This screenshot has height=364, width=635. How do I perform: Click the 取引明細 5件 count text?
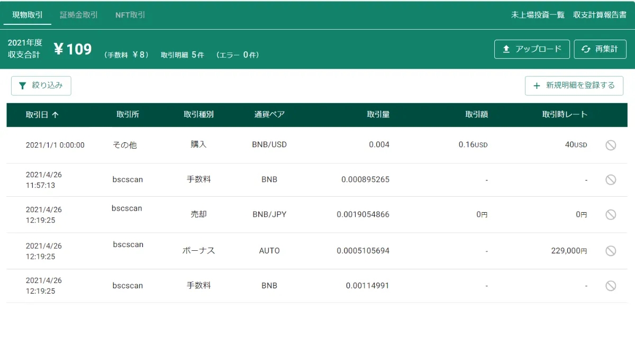(182, 54)
